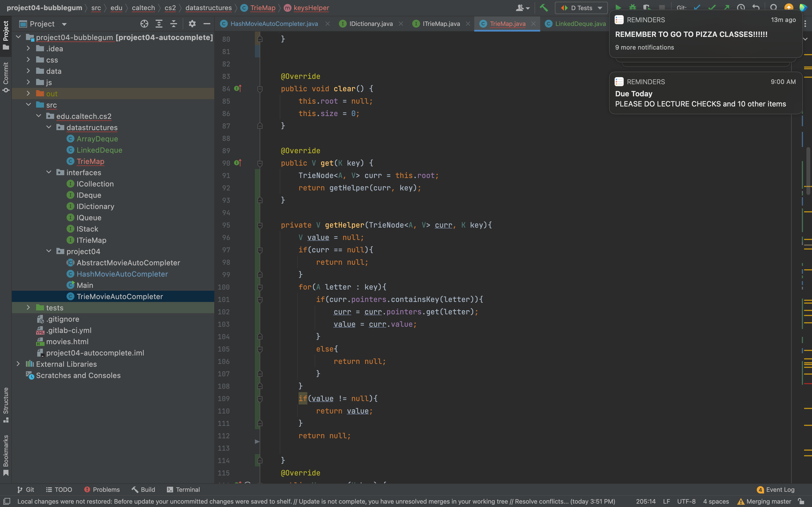Viewport: 812px width, 507px height.
Task: Collapse the interfaces folder
Action: 49,172
